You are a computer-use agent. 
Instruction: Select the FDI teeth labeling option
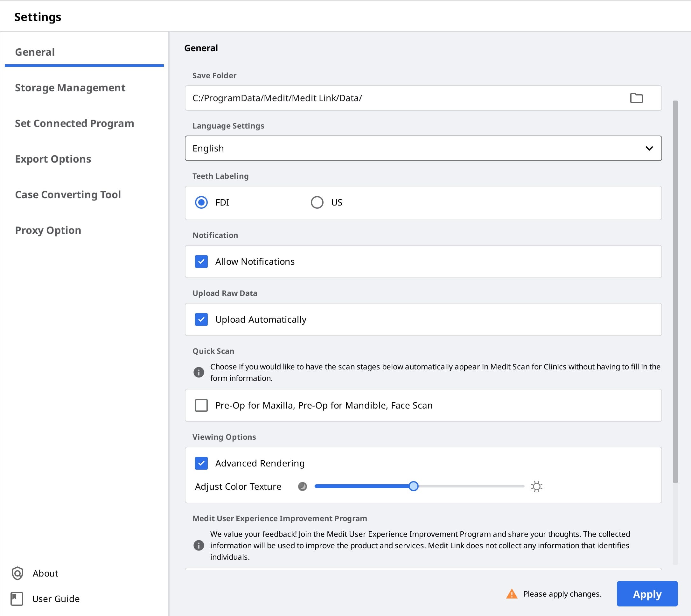click(201, 202)
